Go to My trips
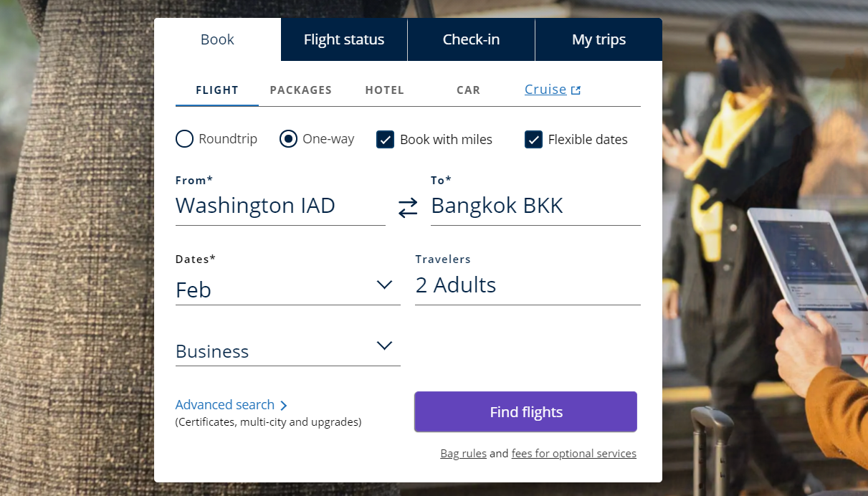 598,39
